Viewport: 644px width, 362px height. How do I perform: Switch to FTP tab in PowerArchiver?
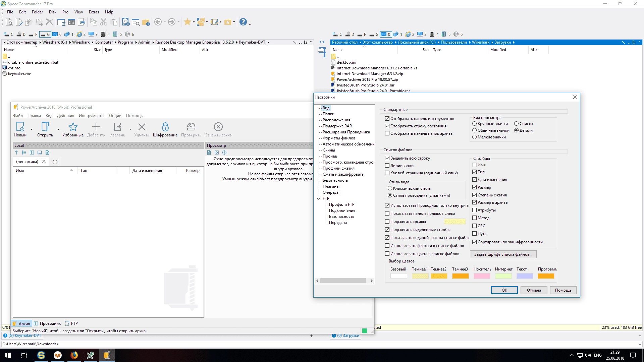pos(71,323)
